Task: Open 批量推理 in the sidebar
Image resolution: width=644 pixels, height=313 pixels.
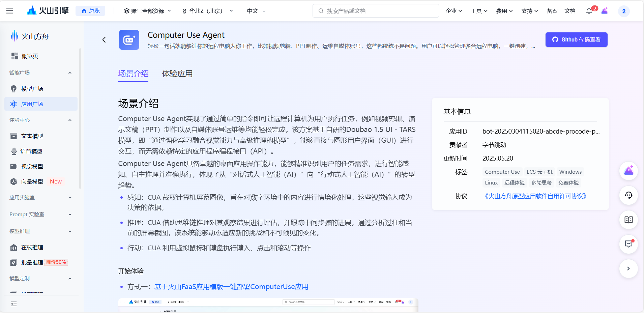Action: tap(41, 262)
